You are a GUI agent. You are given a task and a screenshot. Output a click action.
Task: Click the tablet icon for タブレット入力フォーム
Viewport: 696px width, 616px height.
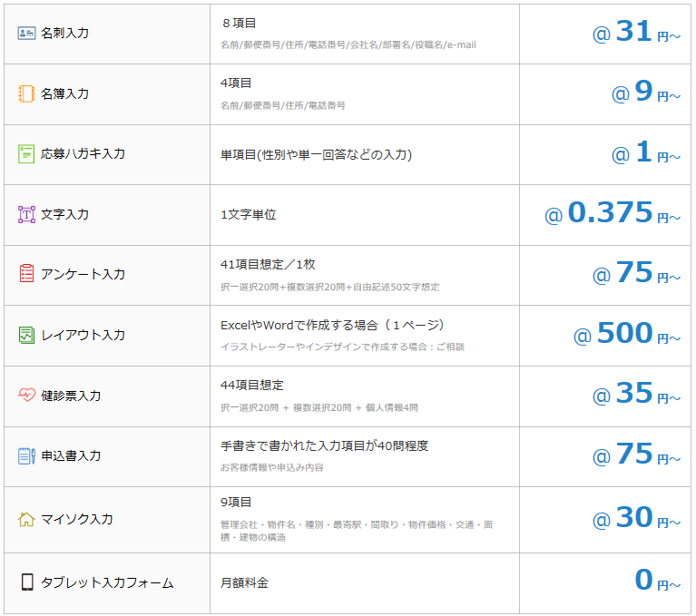coord(26,582)
